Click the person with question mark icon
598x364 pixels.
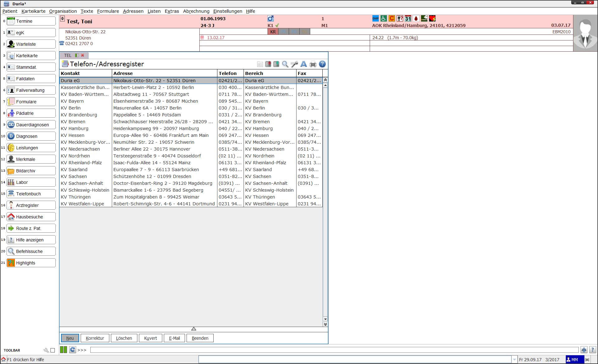pos(400,19)
